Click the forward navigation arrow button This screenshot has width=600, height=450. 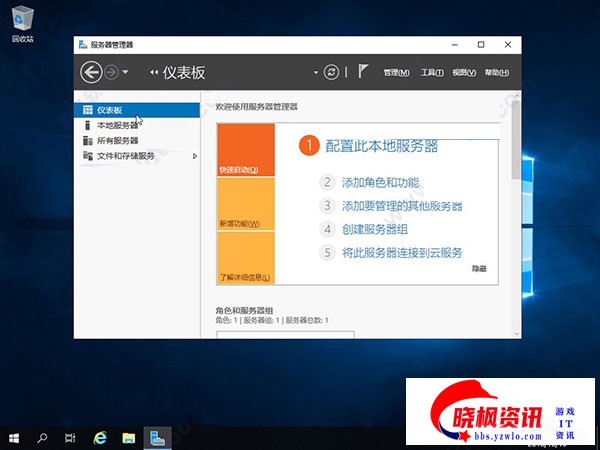point(112,72)
